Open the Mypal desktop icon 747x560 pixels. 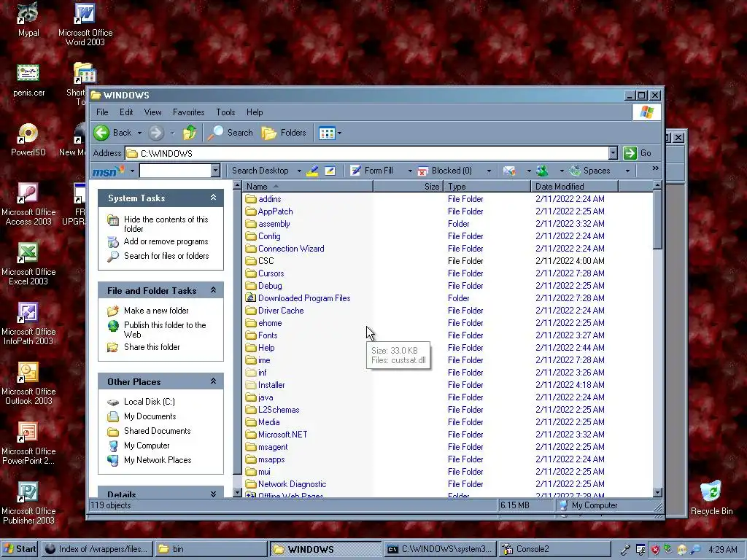point(28,20)
